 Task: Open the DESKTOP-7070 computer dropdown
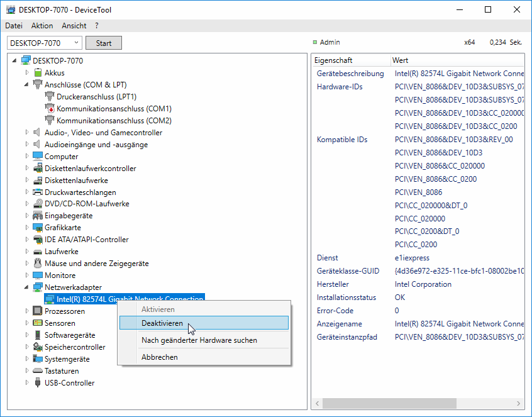[x=76, y=43]
